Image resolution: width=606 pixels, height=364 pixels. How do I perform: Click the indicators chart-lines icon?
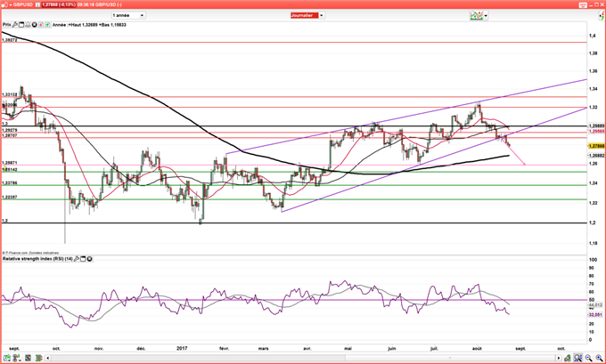click(x=476, y=15)
